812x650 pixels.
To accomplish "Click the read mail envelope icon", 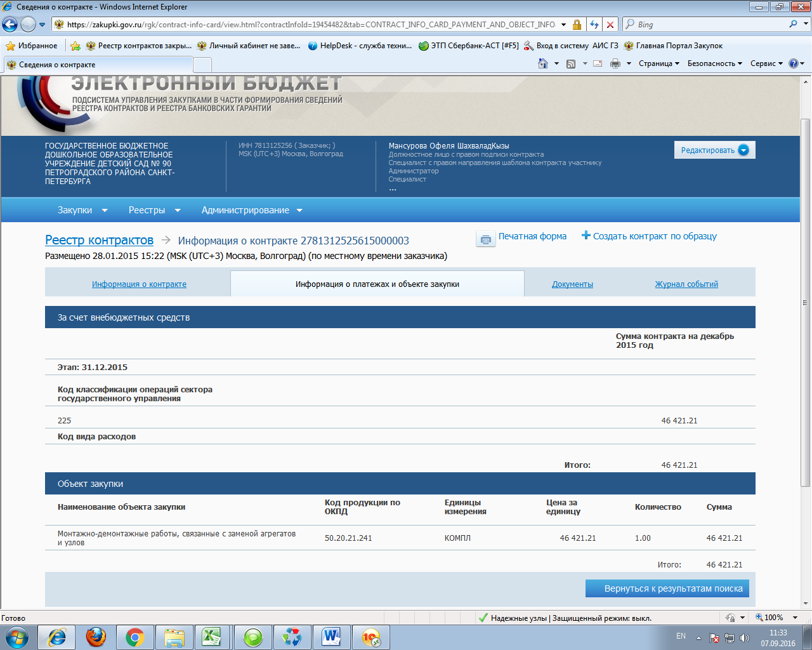I will tap(598, 63).
